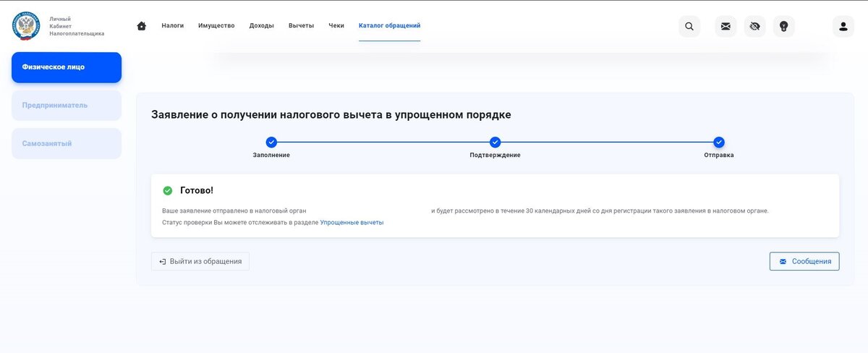The width and height of the screenshot is (868, 353).
Task: Follow the Упрощенные вычеты link
Action: pyautogui.click(x=352, y=223)
